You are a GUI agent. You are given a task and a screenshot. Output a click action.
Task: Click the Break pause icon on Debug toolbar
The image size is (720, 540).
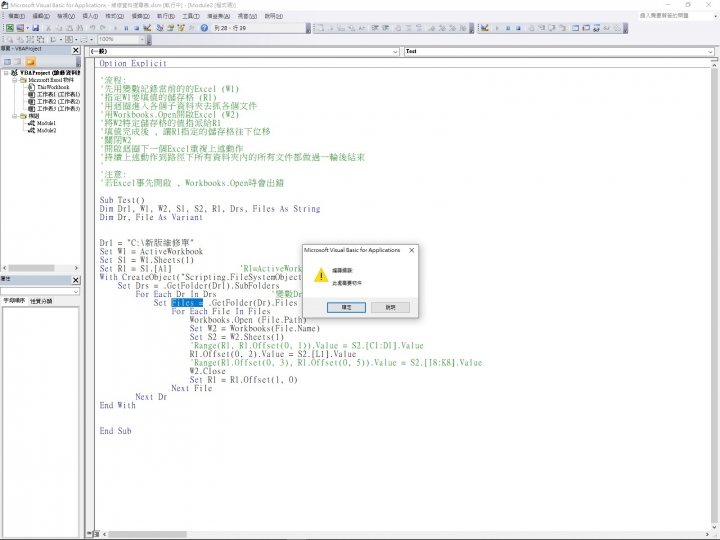tap(508, 28)
